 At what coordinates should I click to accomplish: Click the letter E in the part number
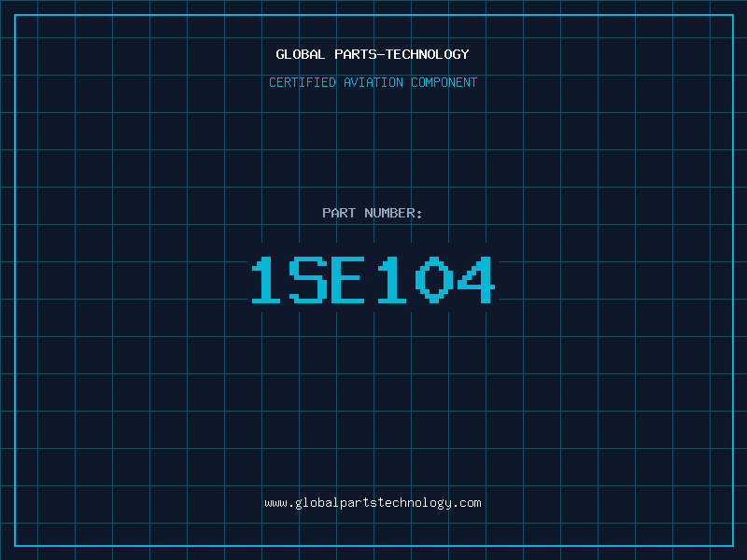[348, 280]
